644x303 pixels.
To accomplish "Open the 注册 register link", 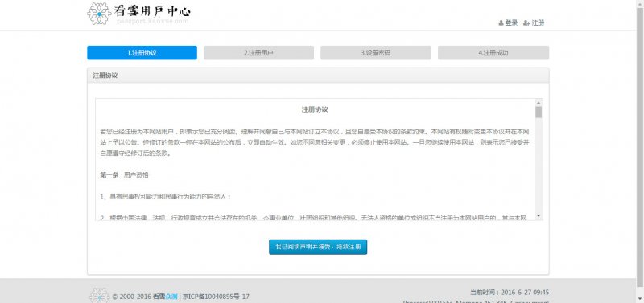I will click(x=538, y=23).
